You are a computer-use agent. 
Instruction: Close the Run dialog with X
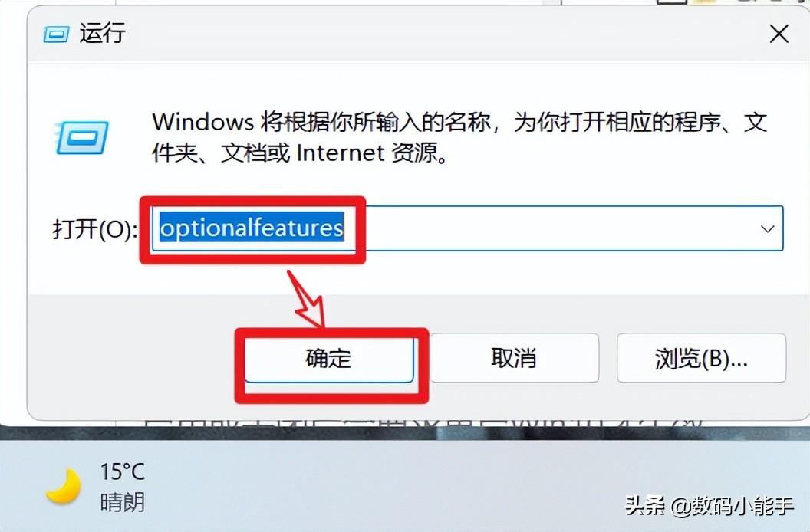pos(779,34)
